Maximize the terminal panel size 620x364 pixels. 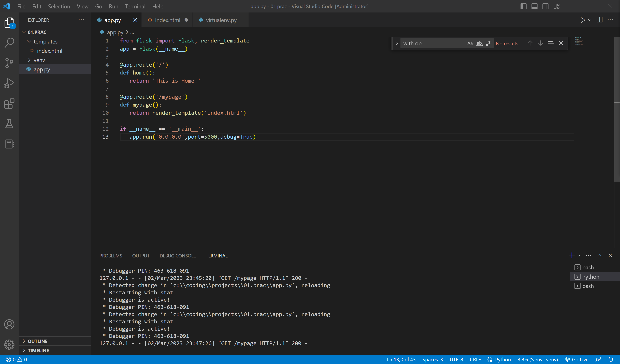click(x=600, y=256)
